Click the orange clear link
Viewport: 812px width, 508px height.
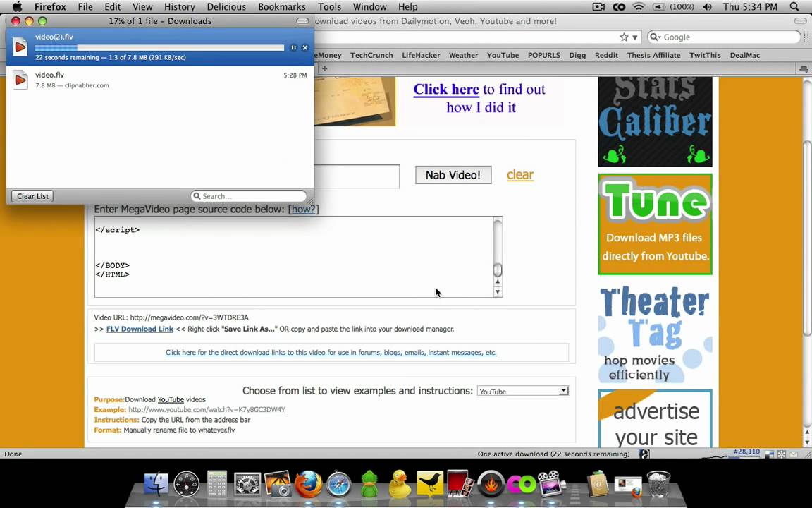coord(520,175)
